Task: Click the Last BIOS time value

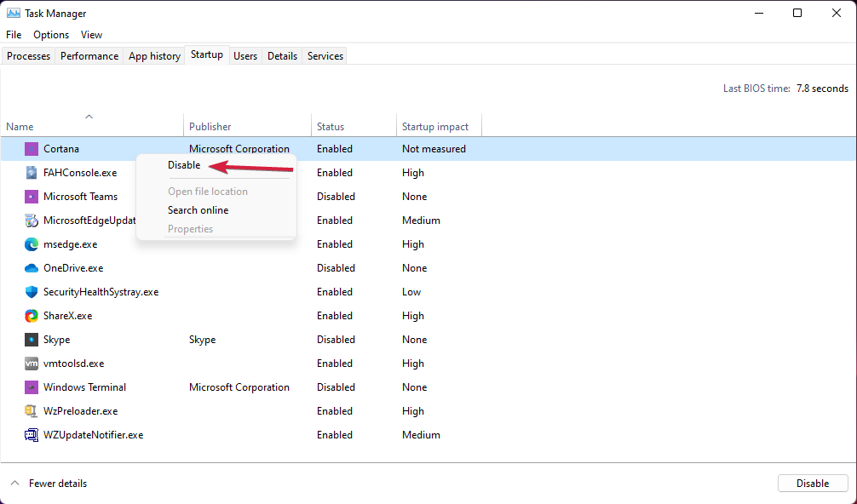Action: tap(823, 89)
